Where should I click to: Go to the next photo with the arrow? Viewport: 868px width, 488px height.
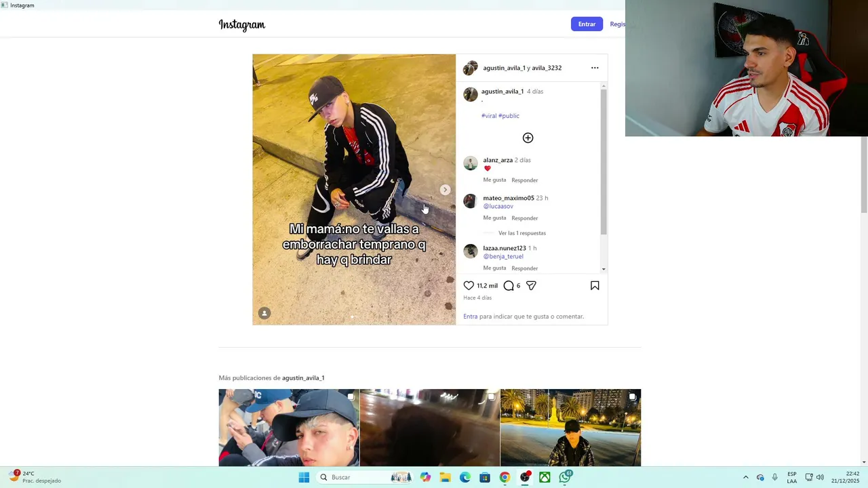click(x=445, y=190)
